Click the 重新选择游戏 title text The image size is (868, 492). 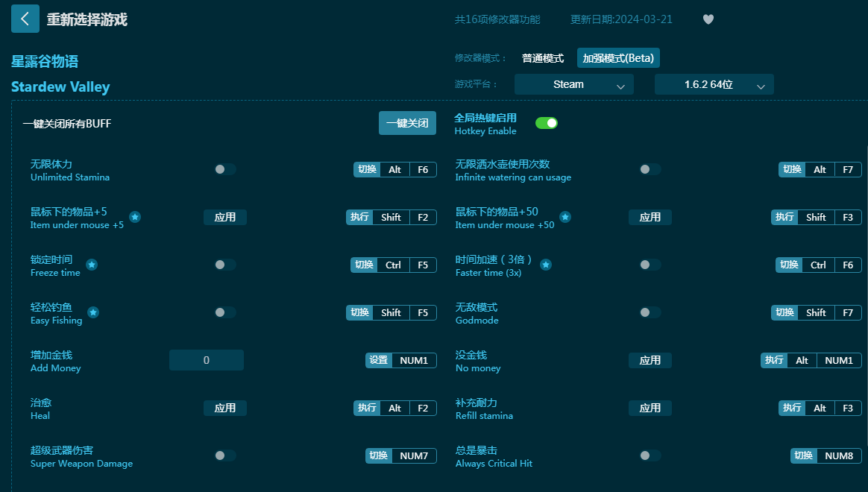87,19
